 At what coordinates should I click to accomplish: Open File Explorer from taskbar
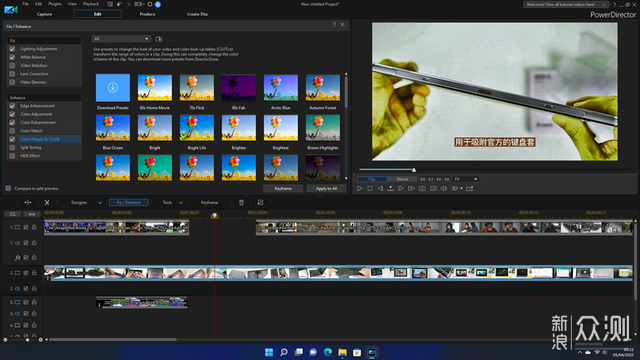[342, 352]
